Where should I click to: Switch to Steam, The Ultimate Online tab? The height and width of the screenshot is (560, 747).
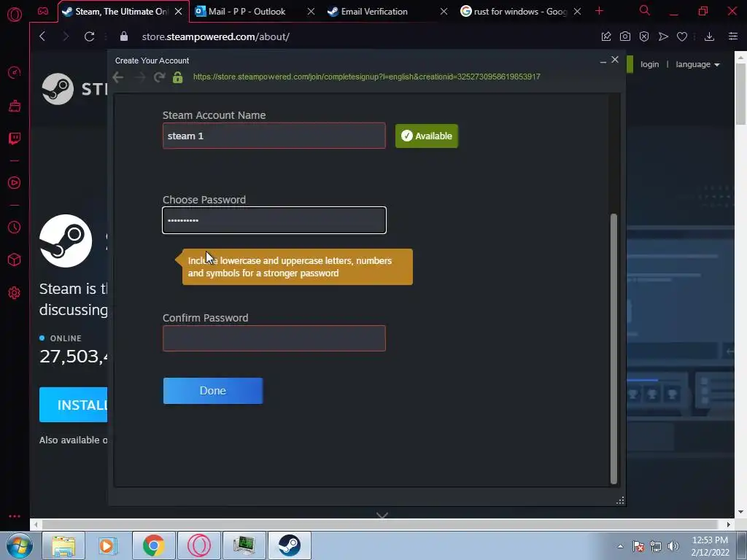122,12
